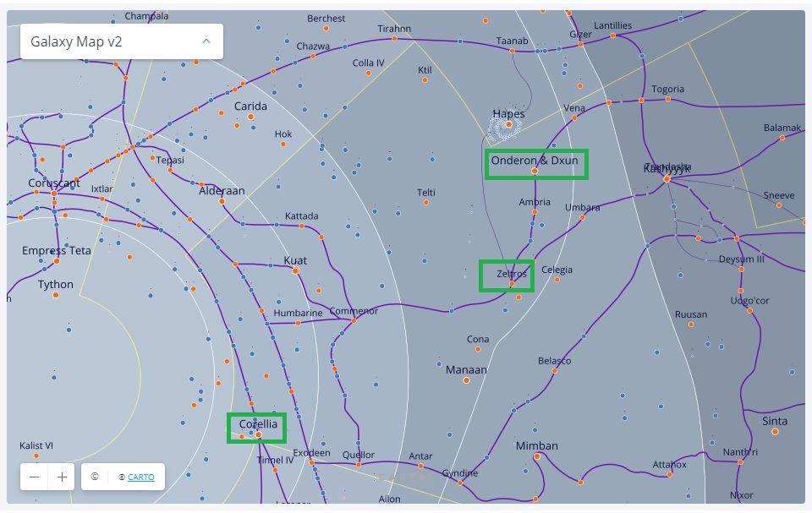Click the Ambria planet label
This screenshot has width=812, height=513.
click(535, 202)
